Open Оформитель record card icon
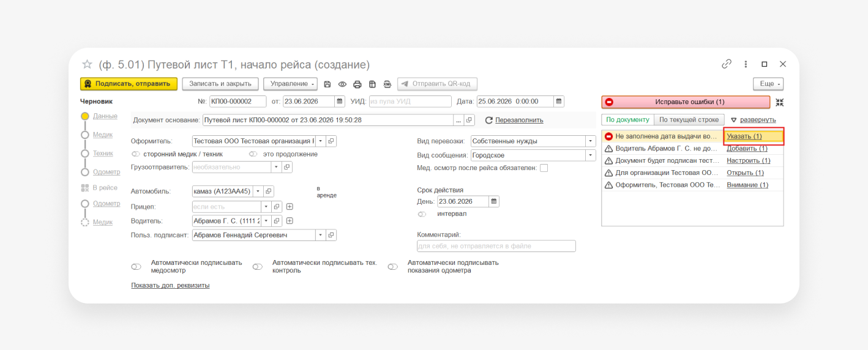 coord(331,141)
